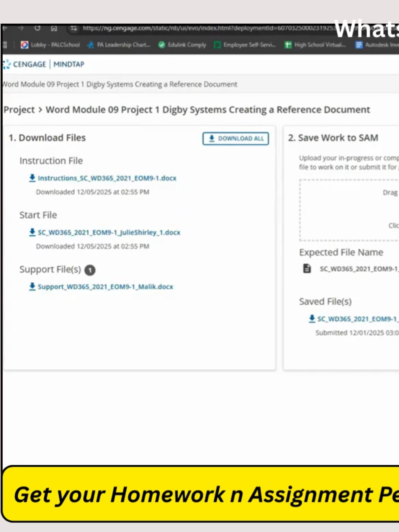Reload the Cengage page
Image resolution: width=399 pixels, height=532 pixels.
[37, 28]
